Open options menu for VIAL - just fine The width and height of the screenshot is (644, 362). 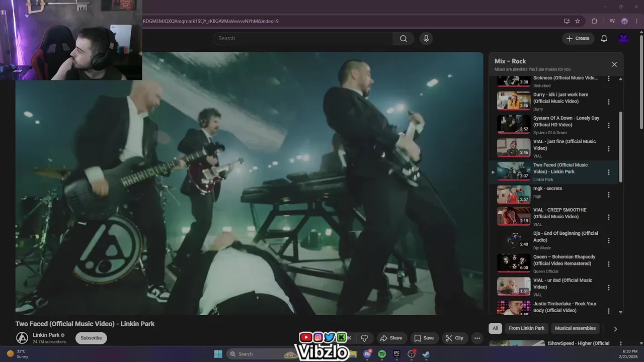point(608,149)
